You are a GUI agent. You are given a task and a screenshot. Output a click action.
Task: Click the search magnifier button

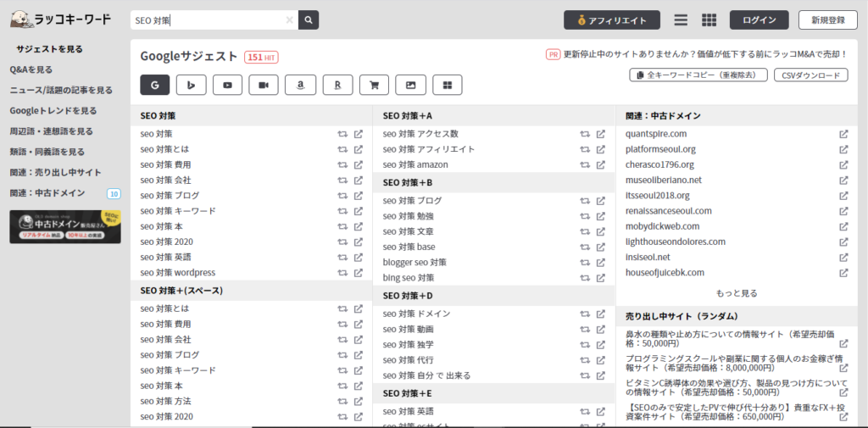tap(309, 20)
